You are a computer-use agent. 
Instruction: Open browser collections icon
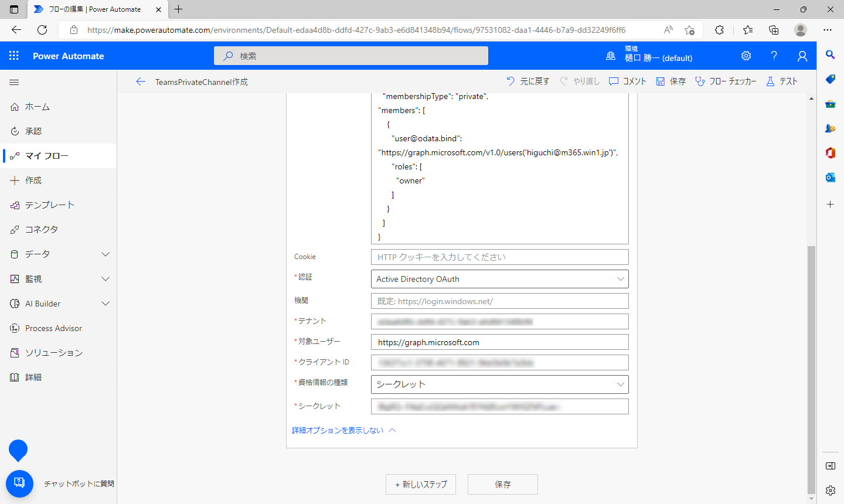point(774,30)
